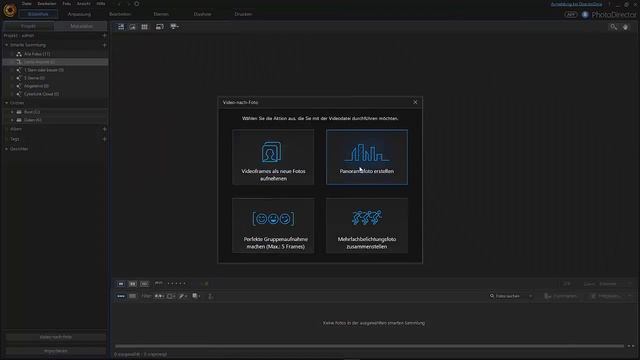The height and width of the screenshot is (360, 640).
Task: Open the Drucken module tab
Action: tap(243, 14)
